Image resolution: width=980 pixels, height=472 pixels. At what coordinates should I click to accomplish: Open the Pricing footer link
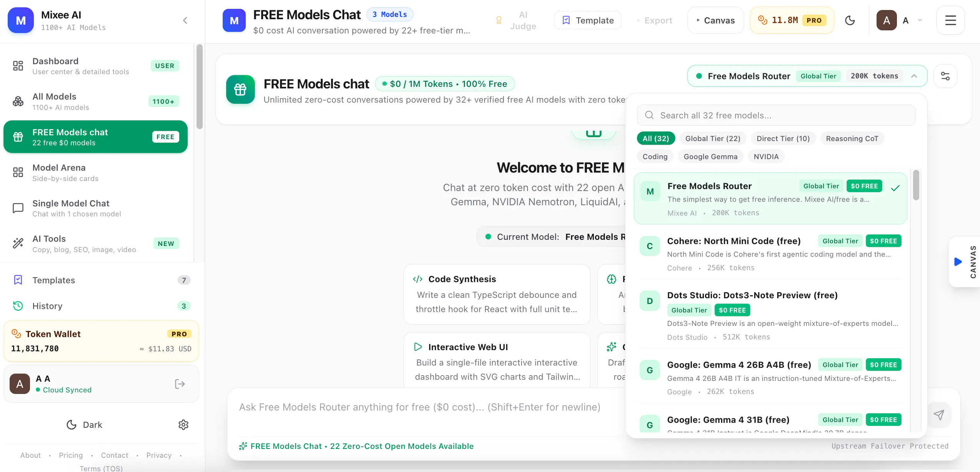[x=71, y=455]
